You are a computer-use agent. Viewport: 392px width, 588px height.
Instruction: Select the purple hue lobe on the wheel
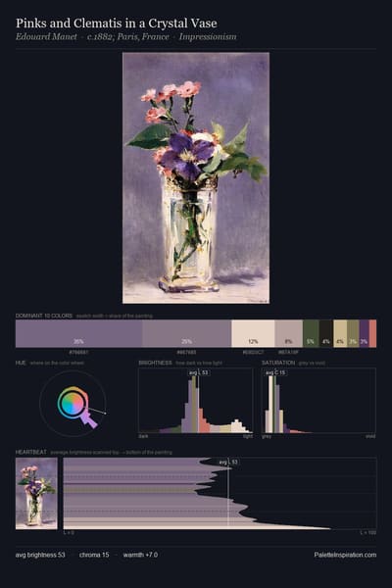click(x=89, y=419)
